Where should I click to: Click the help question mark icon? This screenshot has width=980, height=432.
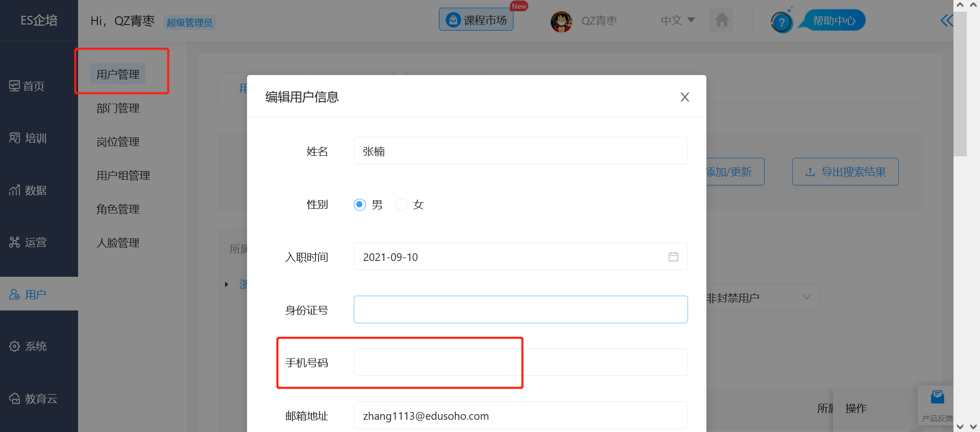click(x=781, y=22)
